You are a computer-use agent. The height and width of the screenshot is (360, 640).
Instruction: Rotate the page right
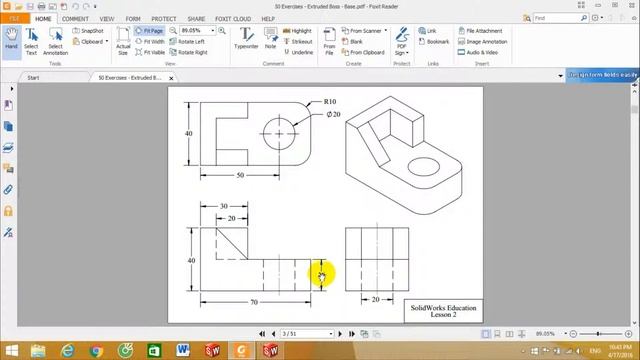click(x=189, y=52)
